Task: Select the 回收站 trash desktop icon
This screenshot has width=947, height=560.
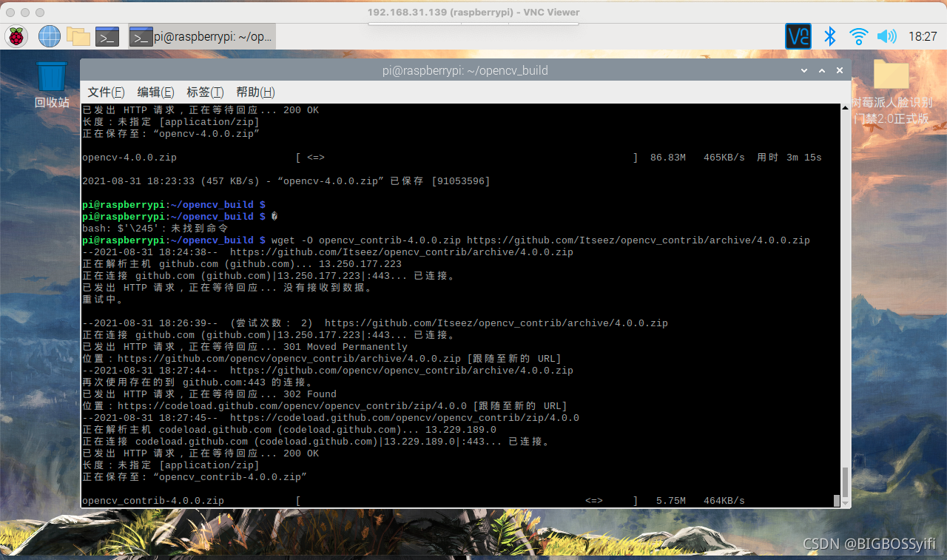Action: point(52,85)
